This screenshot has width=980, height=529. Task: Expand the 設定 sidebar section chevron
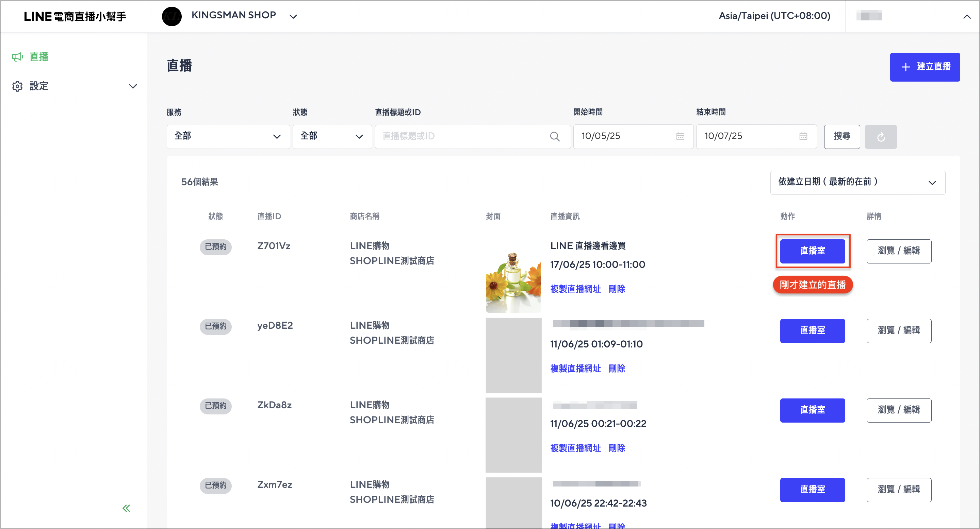[133, 86]
